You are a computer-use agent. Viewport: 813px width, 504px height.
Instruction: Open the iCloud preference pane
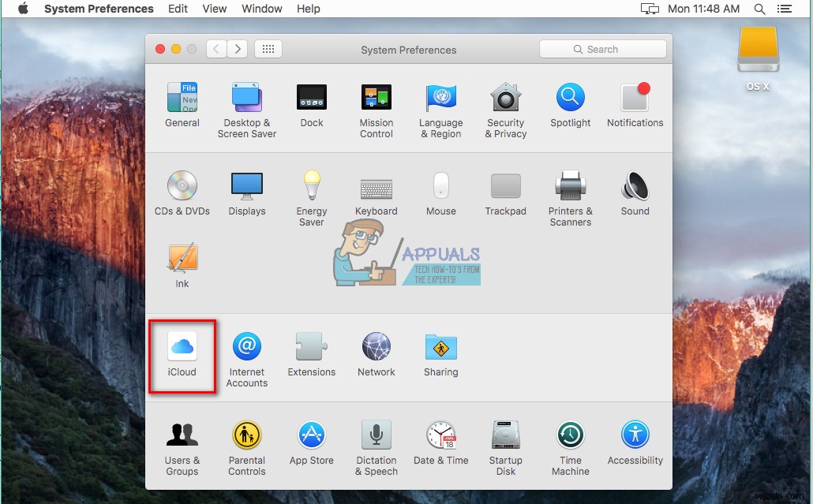coord(182,348)
